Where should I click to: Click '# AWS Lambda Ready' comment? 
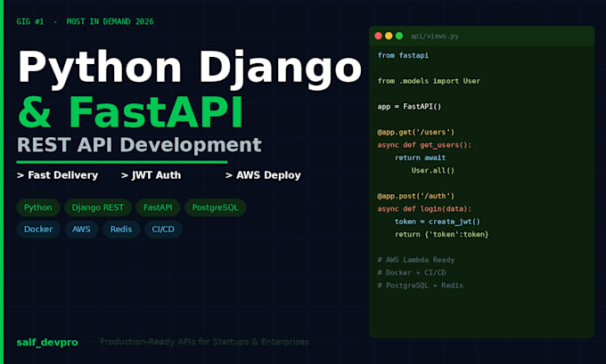tap(416, 260)
